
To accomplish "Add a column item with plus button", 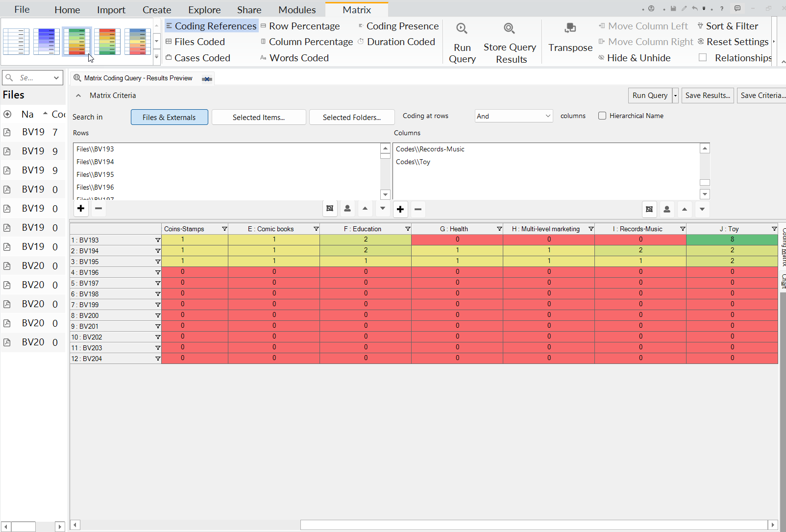I will (x=400, y=210).
